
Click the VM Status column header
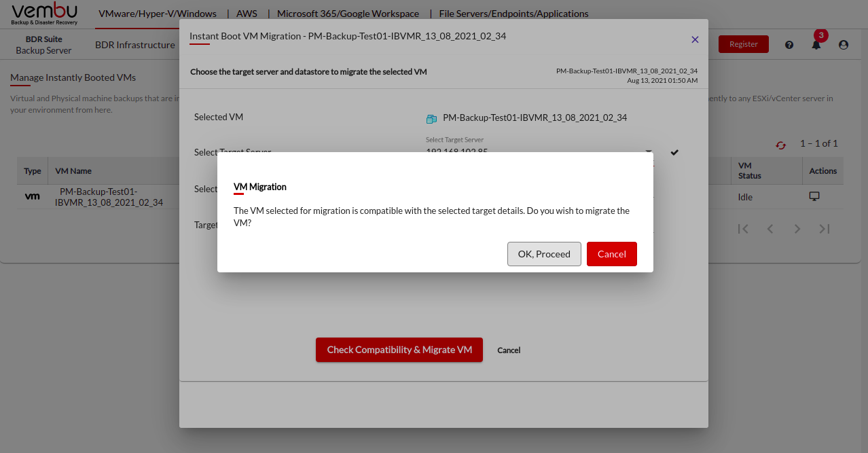pyautogui.click(x=750, y=170)
